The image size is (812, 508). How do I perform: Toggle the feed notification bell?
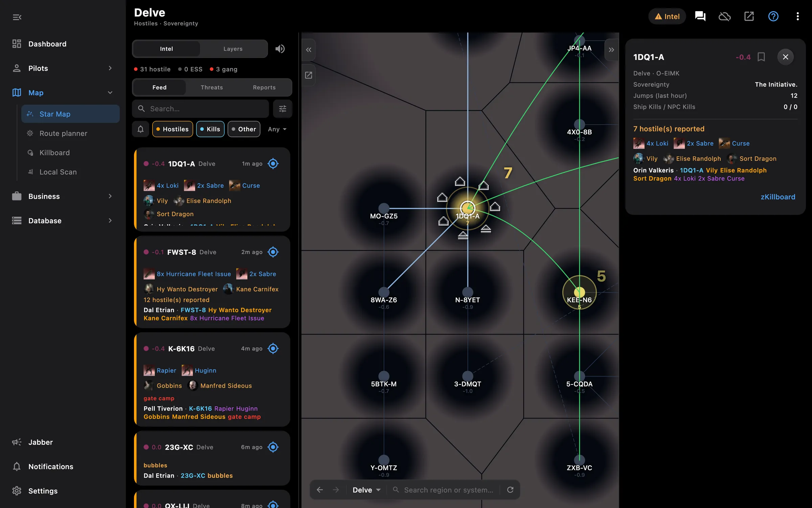pyautogui.click(x=140, y=129)
